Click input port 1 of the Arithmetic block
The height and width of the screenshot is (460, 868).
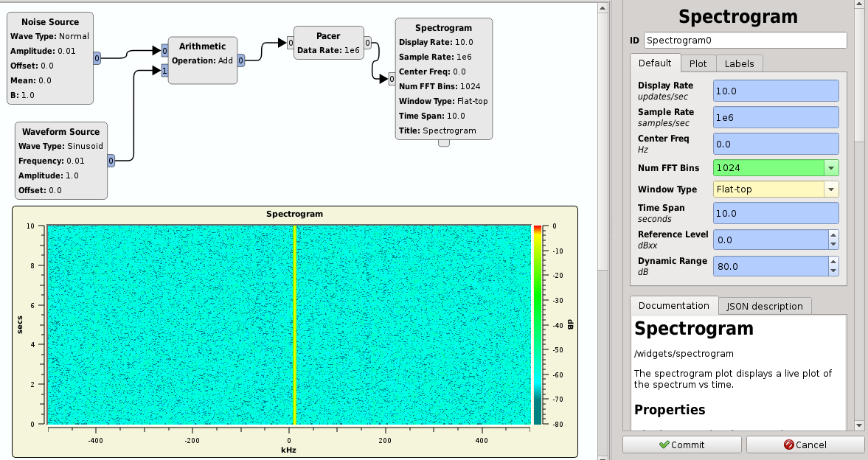(x=164, y=69)
